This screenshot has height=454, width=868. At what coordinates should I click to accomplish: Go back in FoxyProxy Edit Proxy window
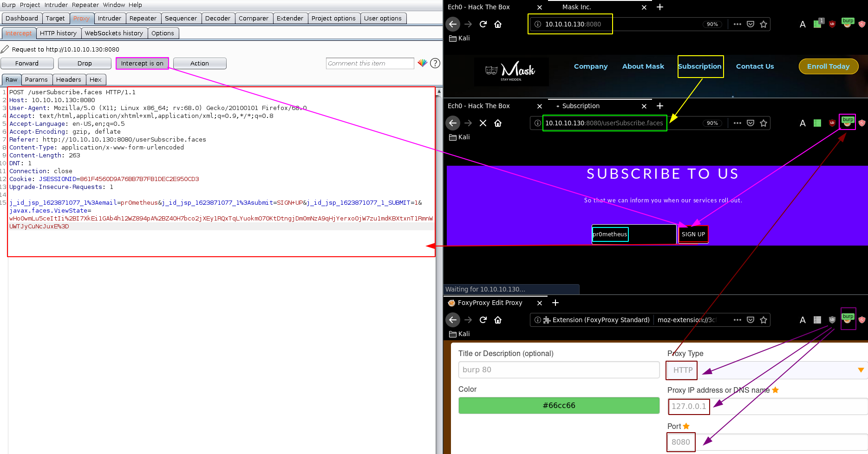tap(453, 320)
